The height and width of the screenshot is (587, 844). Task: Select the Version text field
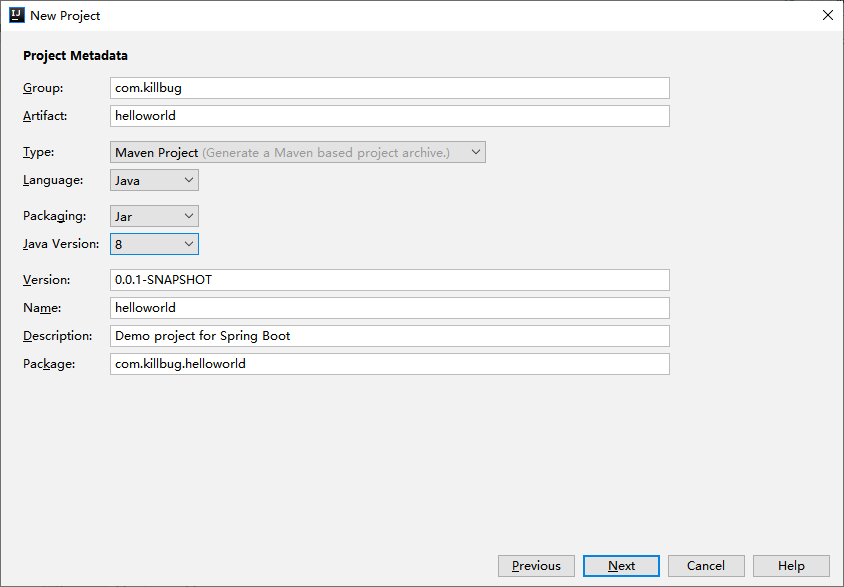(389, 280)
